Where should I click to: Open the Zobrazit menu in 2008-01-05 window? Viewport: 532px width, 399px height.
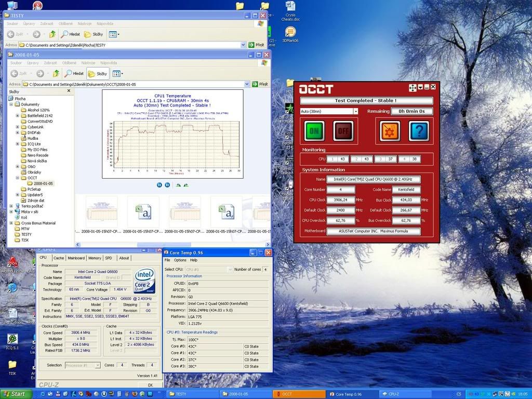[50, 63]
